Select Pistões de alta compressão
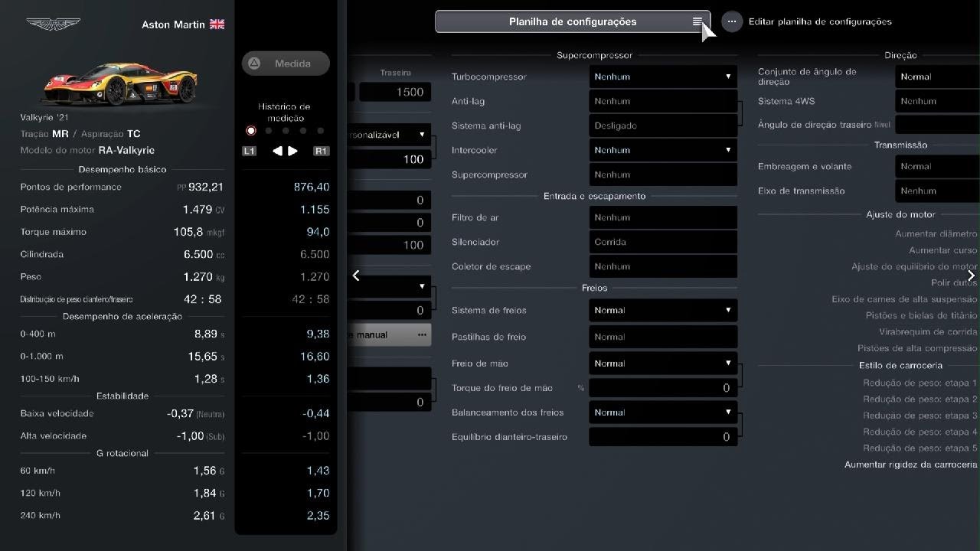980x551 pixels. [x=917, y=348]
